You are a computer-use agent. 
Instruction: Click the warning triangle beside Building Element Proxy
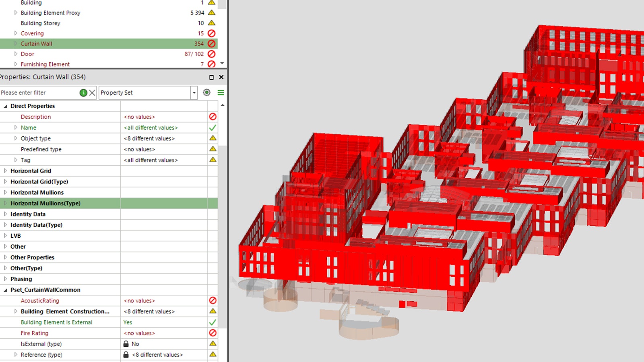(211, 12)
